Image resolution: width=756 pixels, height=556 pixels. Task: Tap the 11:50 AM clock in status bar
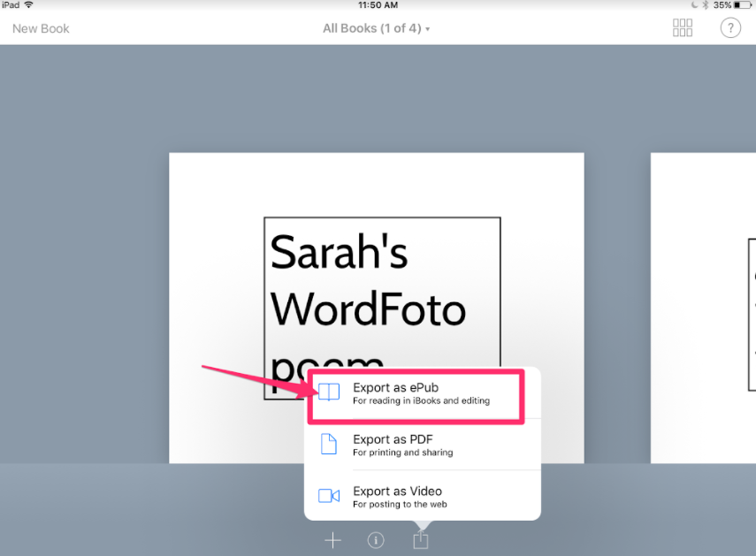[x=378, y=4]
